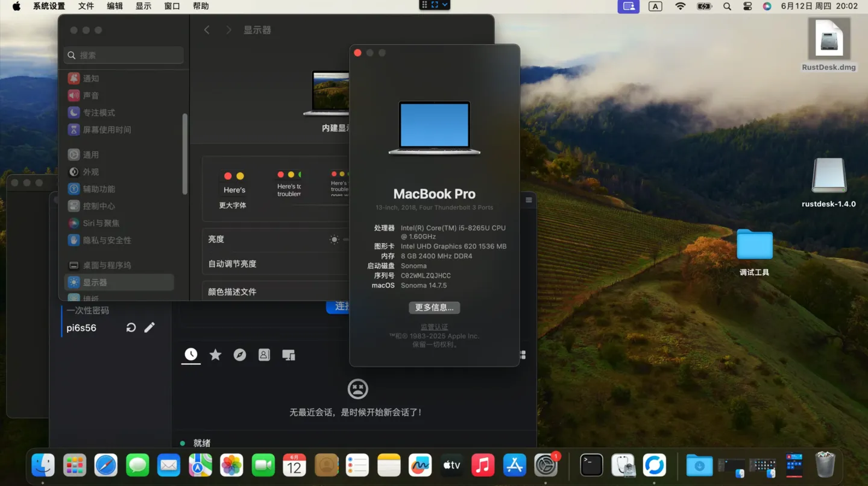Image resolution: width=868 pixels, height=486 pixels.
Task: Select the 更大字体 resolution option
Action: point(233,189)
